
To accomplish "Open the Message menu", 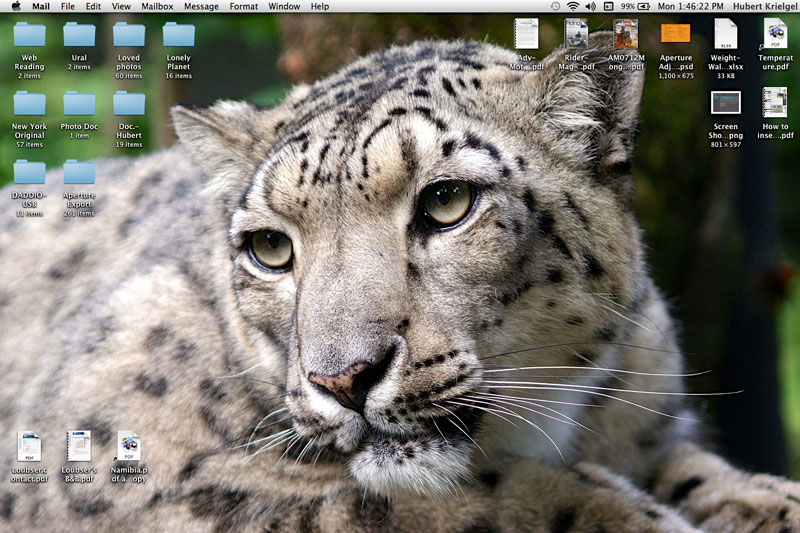I will [x=201, y=6].
